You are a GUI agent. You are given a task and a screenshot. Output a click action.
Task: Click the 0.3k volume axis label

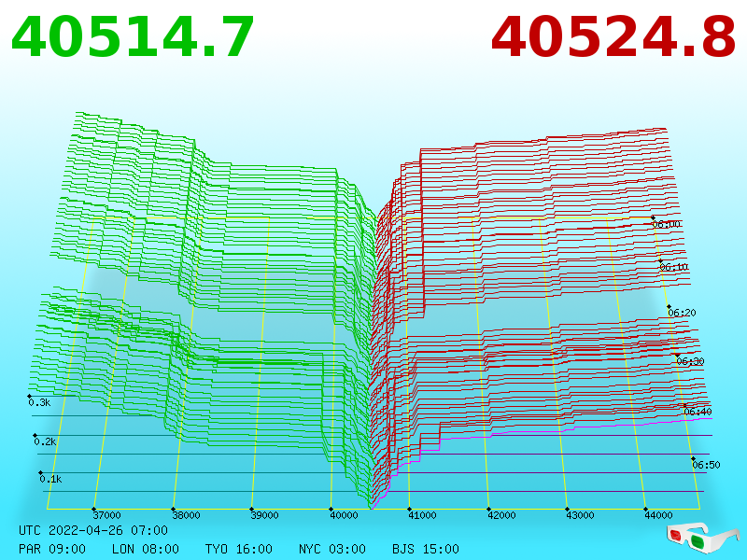(x=39, y=403)
